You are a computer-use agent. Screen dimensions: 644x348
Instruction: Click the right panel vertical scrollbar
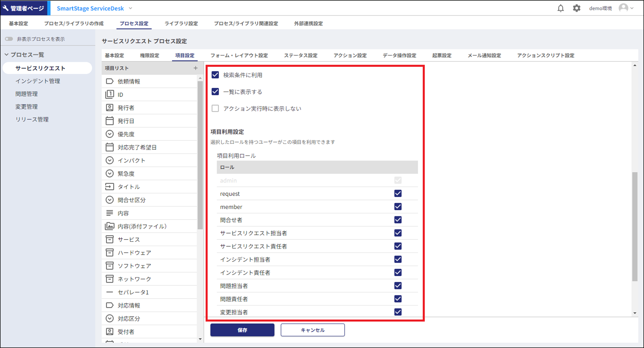click(635, 226)
